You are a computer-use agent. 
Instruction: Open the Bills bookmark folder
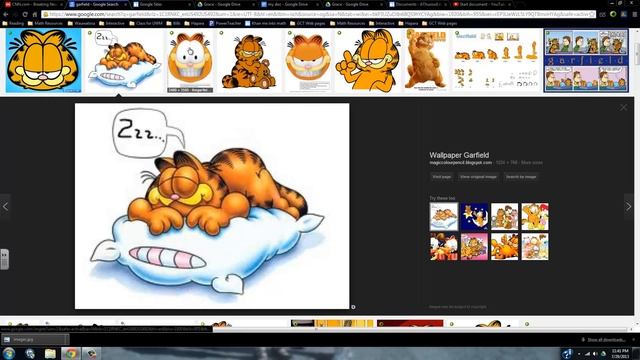point(173,23)
